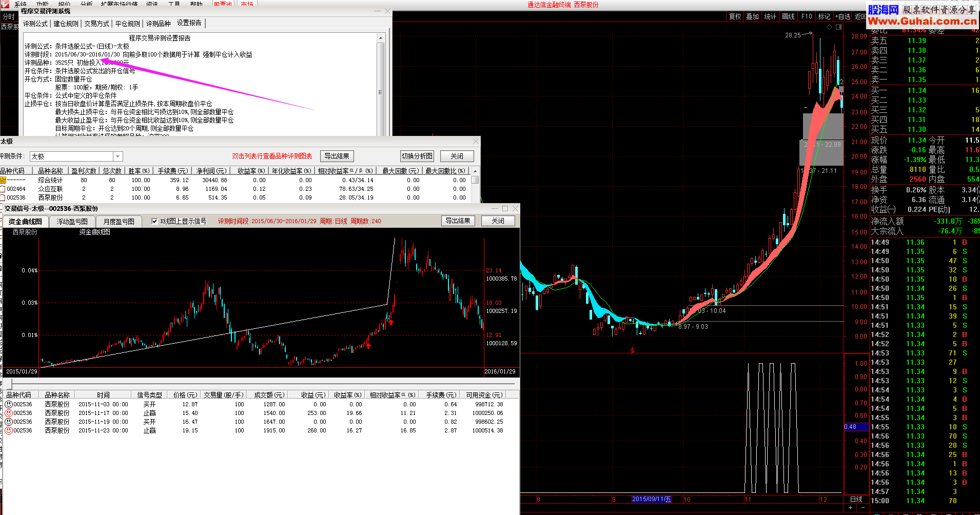Switch to the 建仓规则 tab
This screenshot has width=980, height=515.
pos(66,24)
